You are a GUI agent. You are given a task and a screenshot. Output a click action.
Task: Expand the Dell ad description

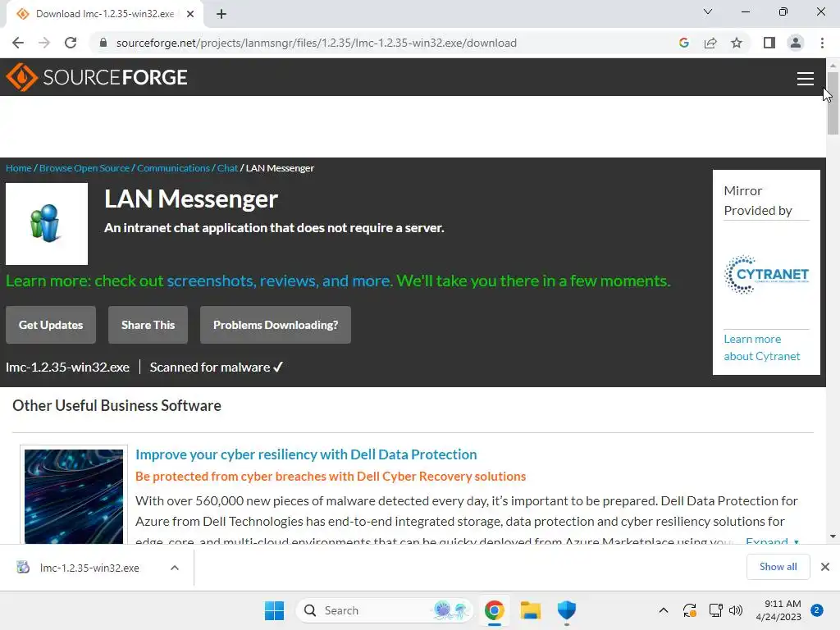[772, 540]
